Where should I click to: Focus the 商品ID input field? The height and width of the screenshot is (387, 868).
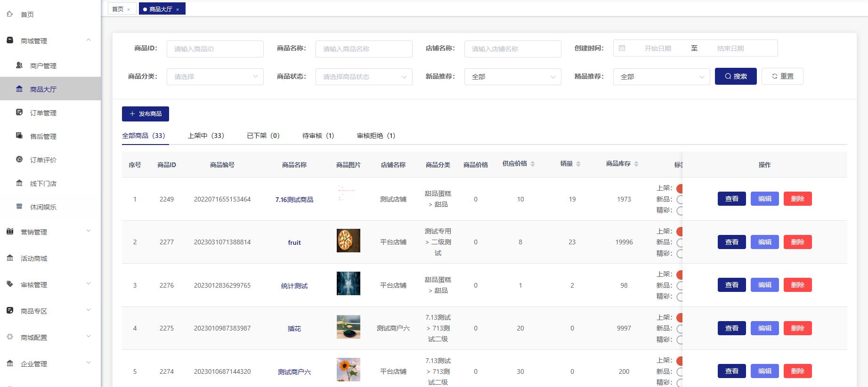215,49
